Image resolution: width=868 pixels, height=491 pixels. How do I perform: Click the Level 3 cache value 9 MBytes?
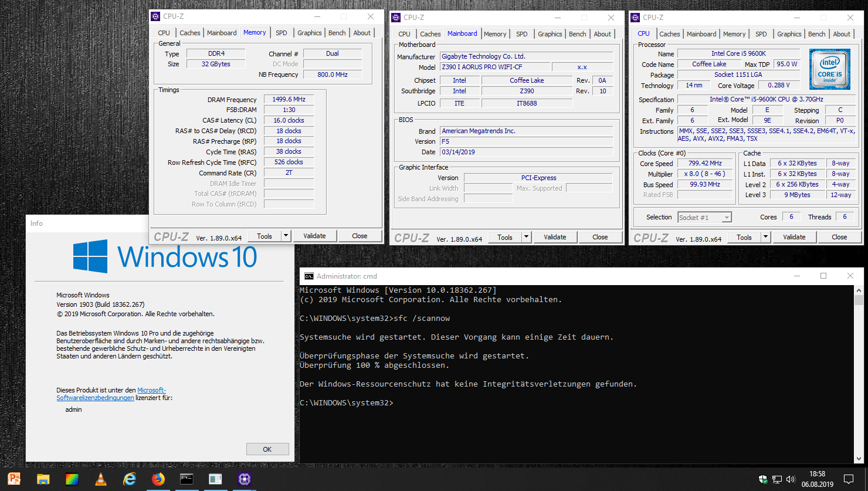point(797,195)
